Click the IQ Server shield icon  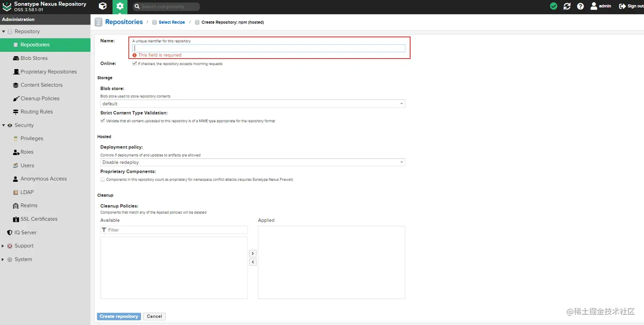[x=10, y=233]
